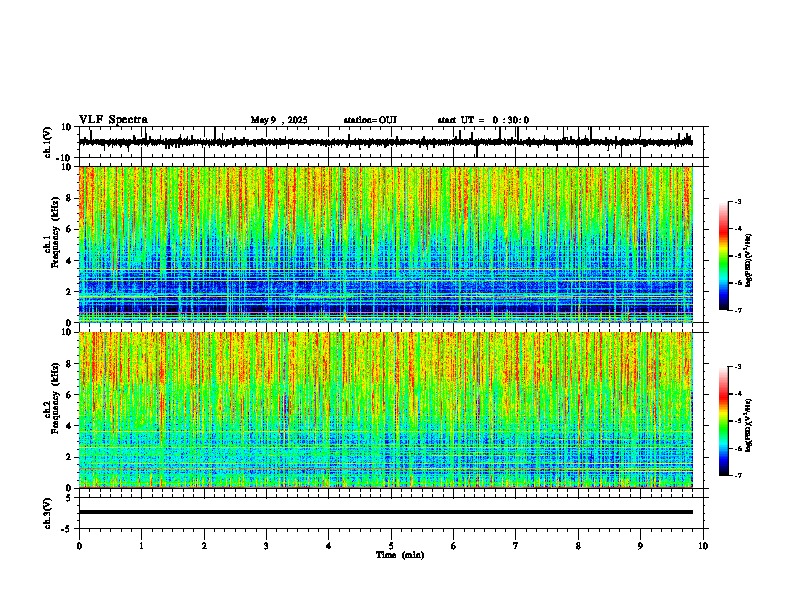Click the '-7' label below ch.2 color bar
The image size is (792, 612).
[737, 475]
